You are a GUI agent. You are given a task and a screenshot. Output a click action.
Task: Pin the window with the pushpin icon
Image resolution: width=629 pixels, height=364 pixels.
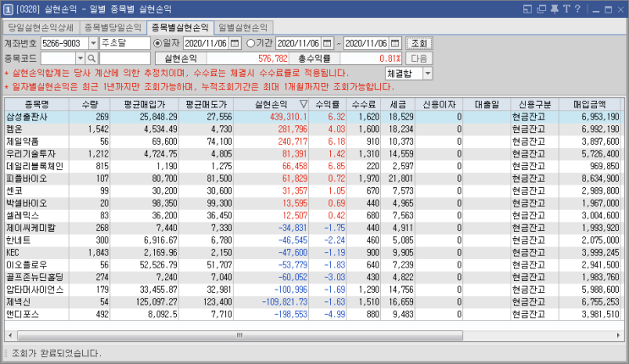(555, 8)
